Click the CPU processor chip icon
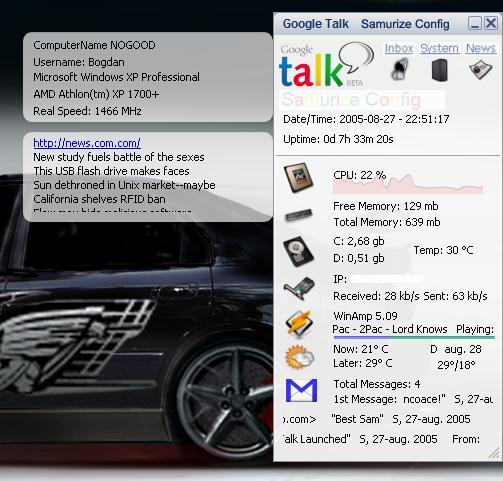 pyautogui.click(x=299, y=177)
